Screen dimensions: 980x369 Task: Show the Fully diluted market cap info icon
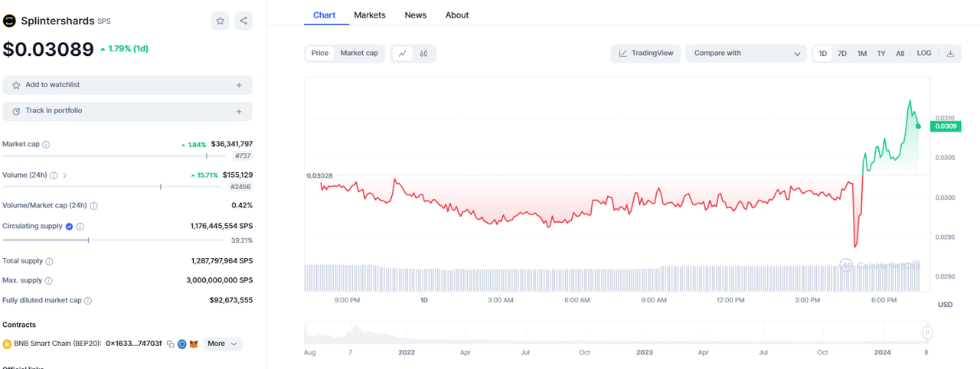[88, 301]
